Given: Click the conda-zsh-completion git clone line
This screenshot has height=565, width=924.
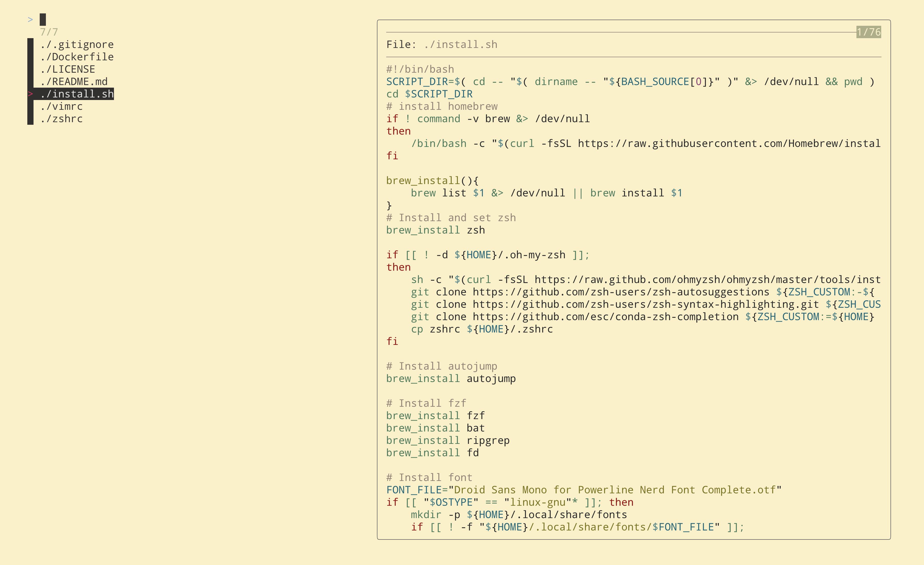Looking at the screenshot, I should (x=643, y=317).
